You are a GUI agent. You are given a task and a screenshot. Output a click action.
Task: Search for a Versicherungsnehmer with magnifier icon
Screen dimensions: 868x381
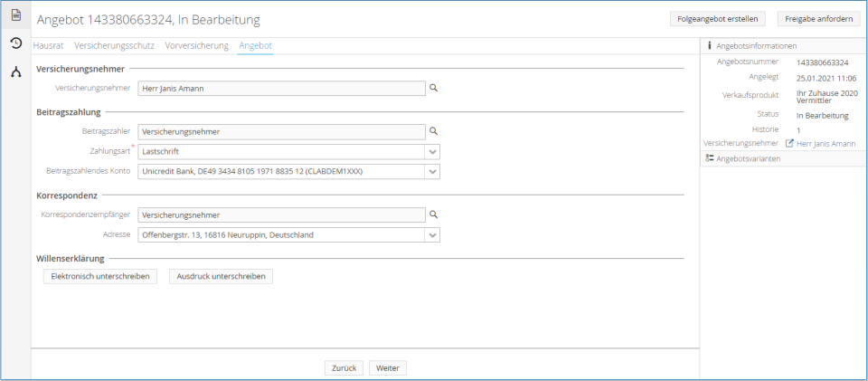[433, 88]
